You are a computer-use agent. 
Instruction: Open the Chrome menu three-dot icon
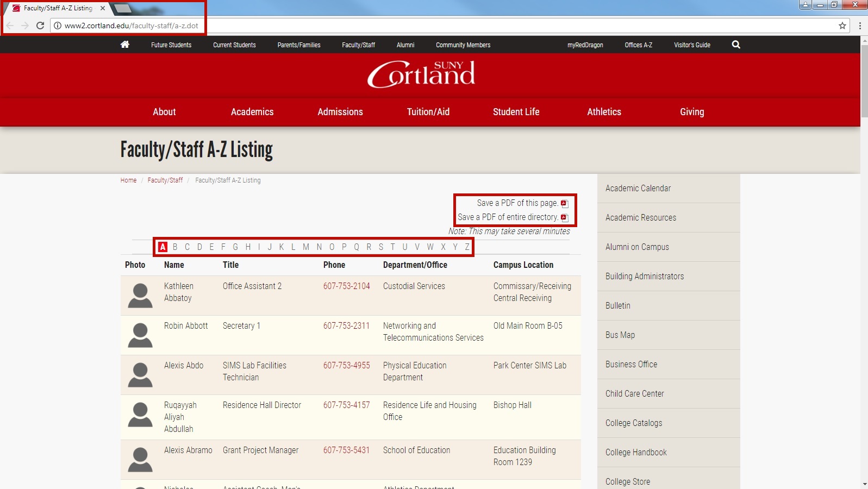pos(860,26)
